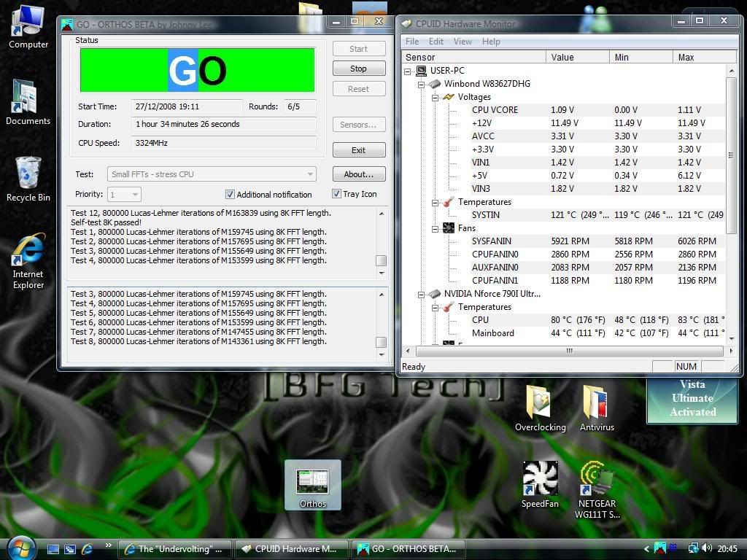The width and height of the screenshot is (747, 560).
Task: Click Hardware Monitor horizontal scrollbar thumb
Action: [569, 351]
